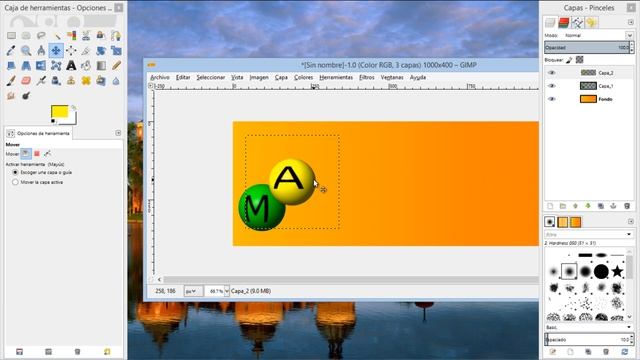Set Move mode to layer
This screenshot has width=640, height=360.
[x=26, y=153]
